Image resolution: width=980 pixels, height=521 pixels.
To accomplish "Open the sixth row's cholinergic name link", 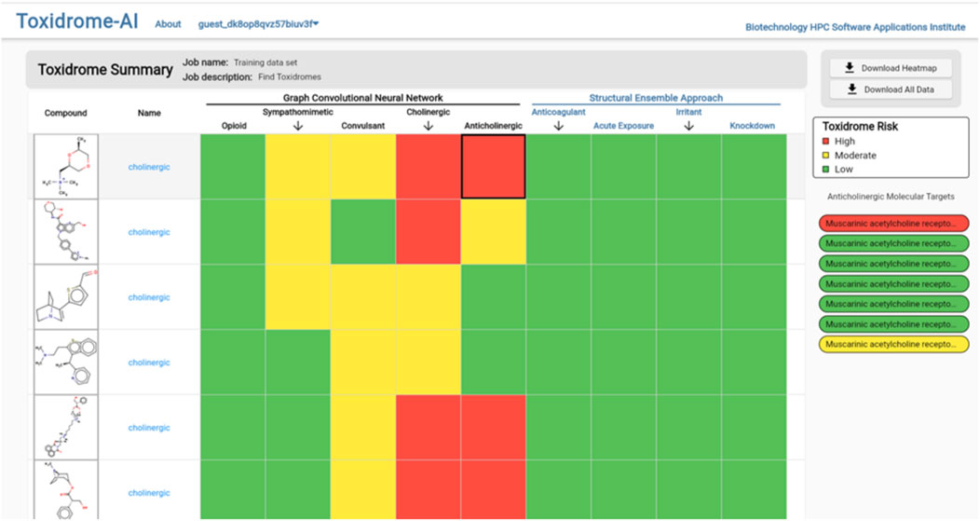I will coord(149,493).
